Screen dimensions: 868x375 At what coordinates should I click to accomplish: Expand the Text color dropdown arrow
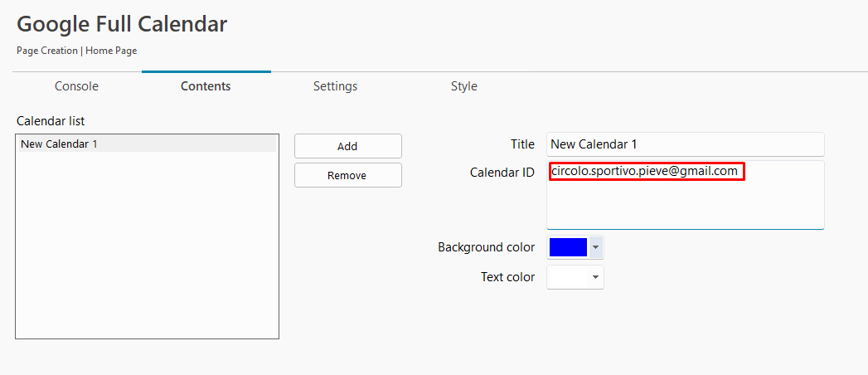tap(595, 277)
